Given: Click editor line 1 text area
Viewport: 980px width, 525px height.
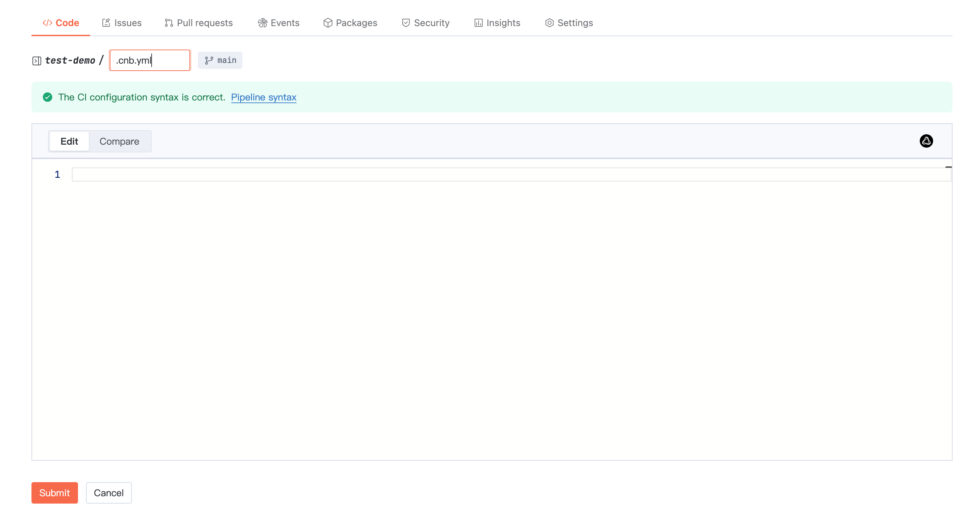Looking at the screenshot, I should [x=510, y=174].
